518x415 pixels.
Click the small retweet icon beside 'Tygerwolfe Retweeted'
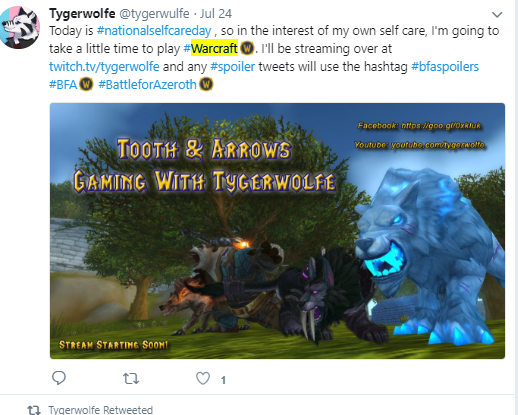[34, 410]
